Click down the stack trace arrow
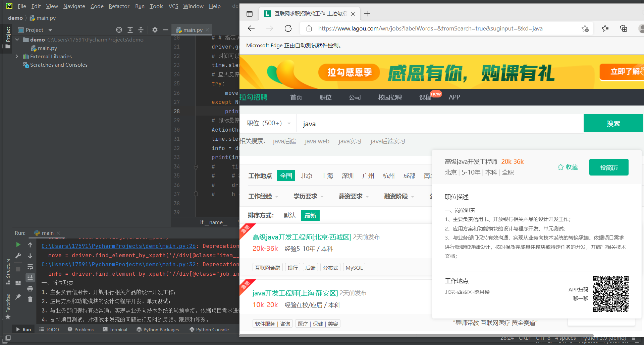The image size is (644, 345). coord(30,256)
